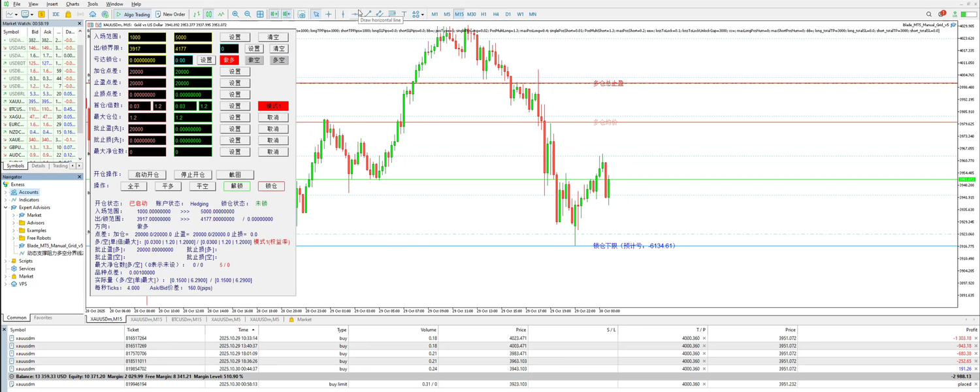
Task: Click the 入场范围 input field showing 1000
Action: [x=147, y=37]
